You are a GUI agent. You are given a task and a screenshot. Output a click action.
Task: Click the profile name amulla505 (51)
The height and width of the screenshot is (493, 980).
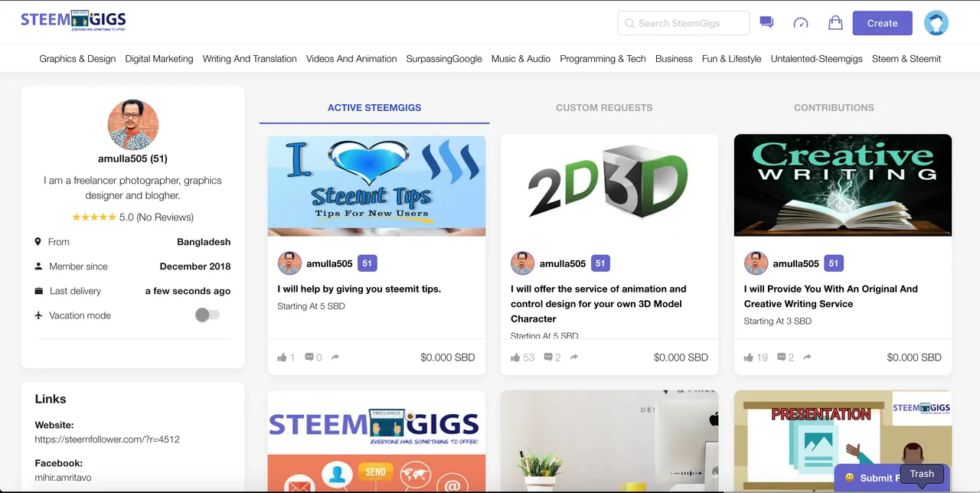132,158
